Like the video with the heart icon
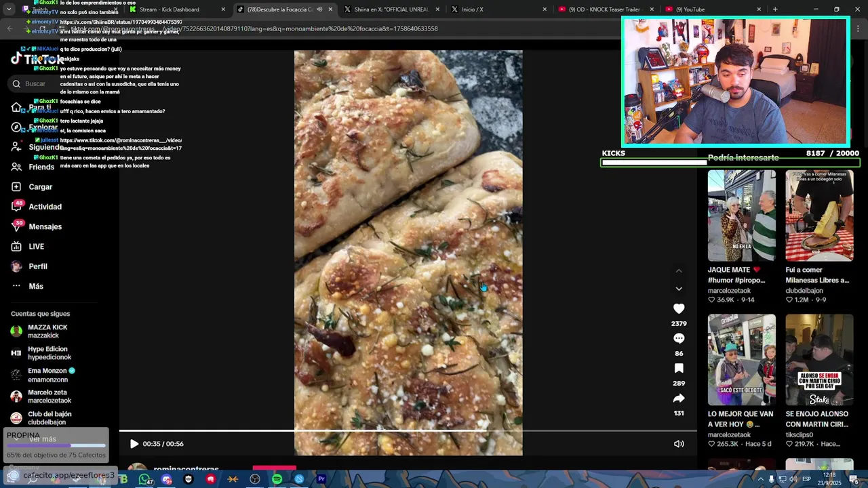The width and height of the screenshot is (868, 488). 679,308
